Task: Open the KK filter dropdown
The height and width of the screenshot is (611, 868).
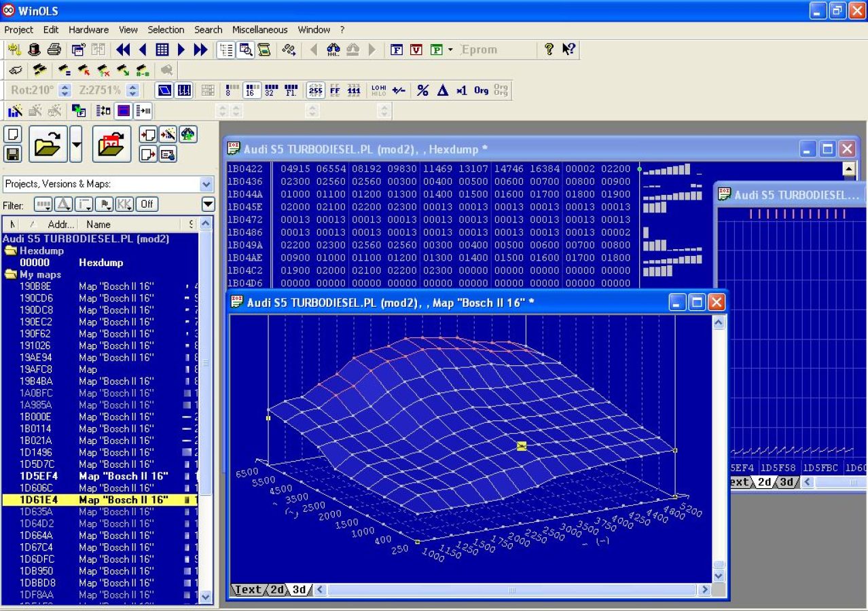Action: 124,204
